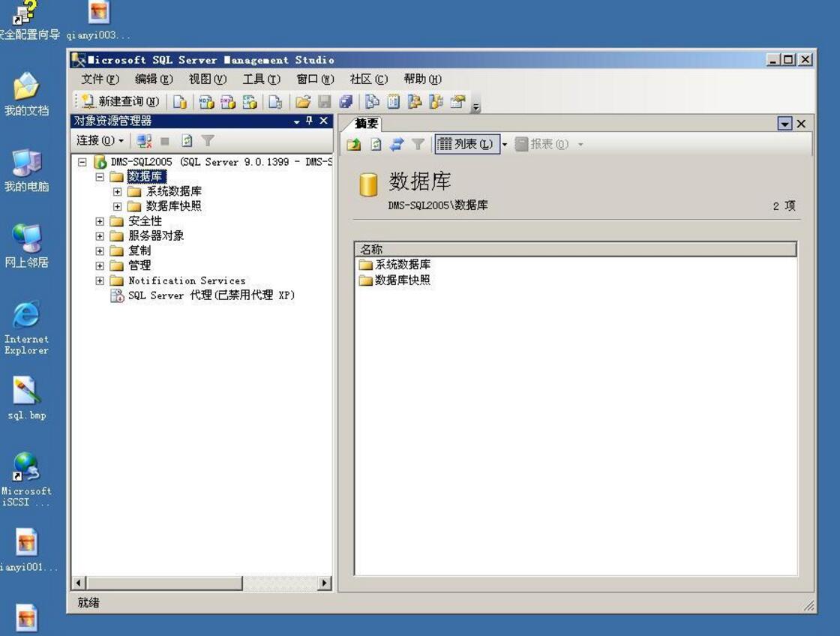840x636 pixels.
Task: Open main toolbar overflow options arrow
Action: [475, 107]
